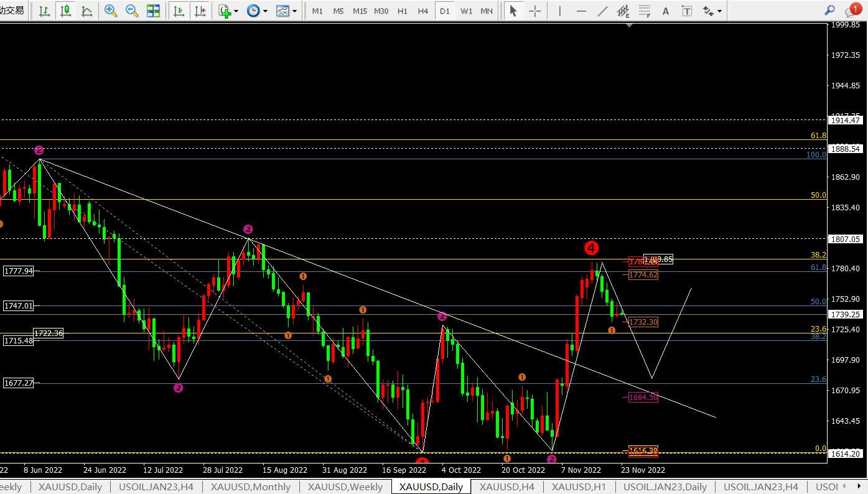Select the M30 timeframe
The height and width of the screenshot is (494, 868).
tap(381, 11)
